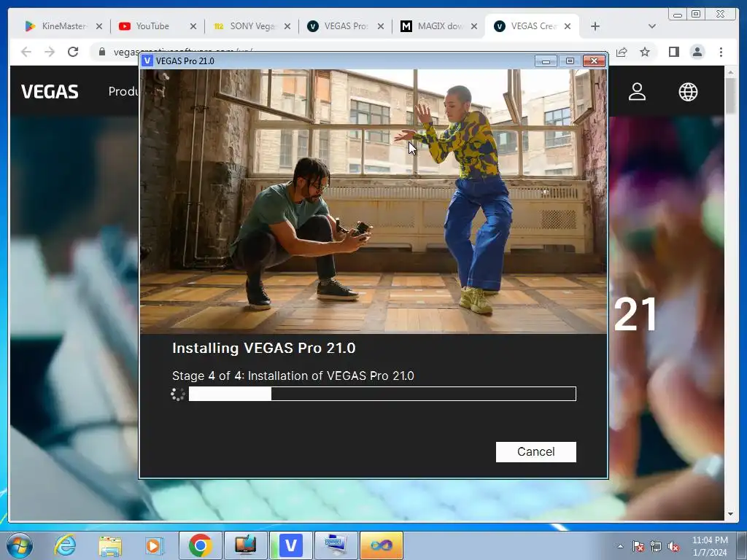The width and height of the screenshot is (747, 560).
Task: Open Chrome three-dot menu
Action: [x=721, y=52]
